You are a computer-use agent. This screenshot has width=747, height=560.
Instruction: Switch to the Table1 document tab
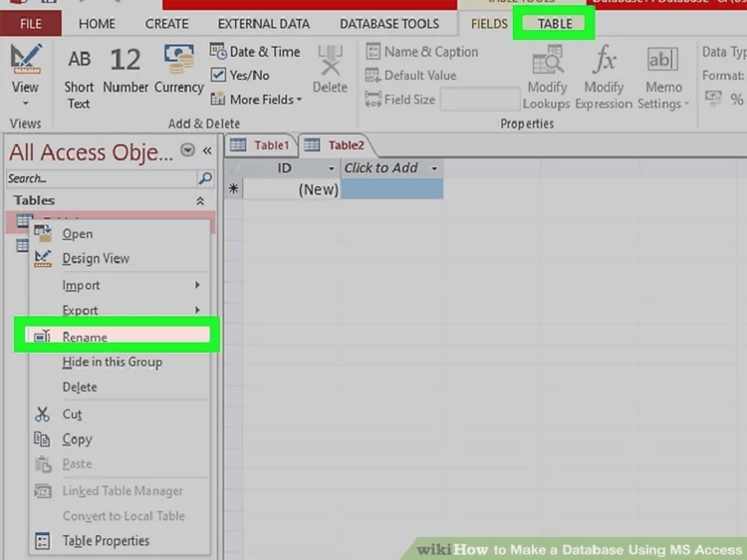click(261, 145)
